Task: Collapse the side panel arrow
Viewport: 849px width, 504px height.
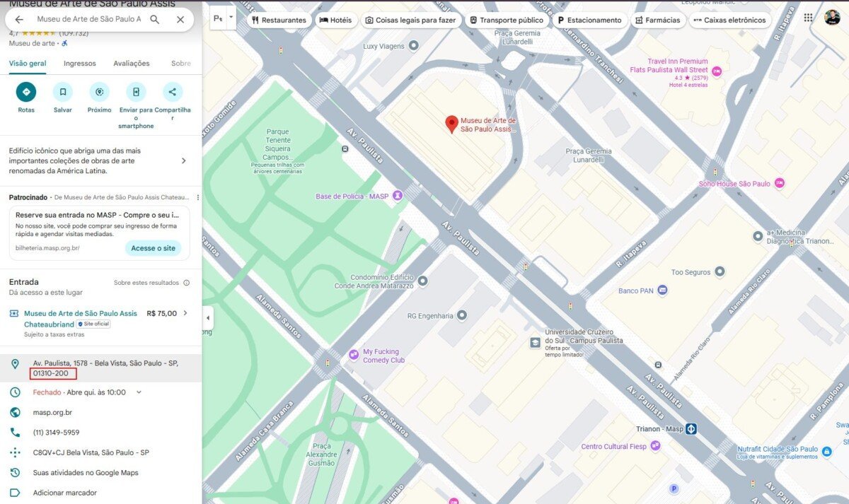Action: (208, 318)
